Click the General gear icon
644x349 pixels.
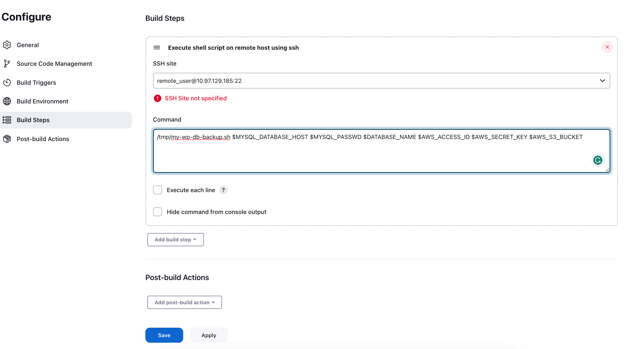click(7, 45)
